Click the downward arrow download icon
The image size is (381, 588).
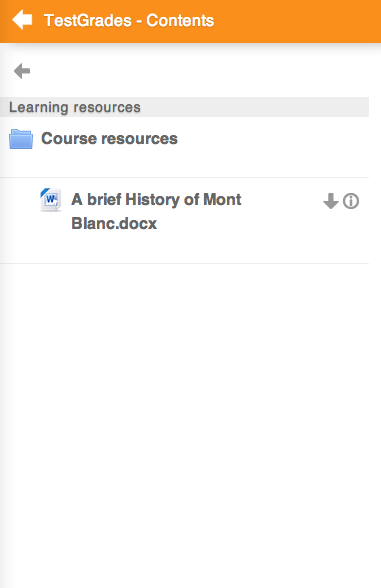(x=331, y=201)
